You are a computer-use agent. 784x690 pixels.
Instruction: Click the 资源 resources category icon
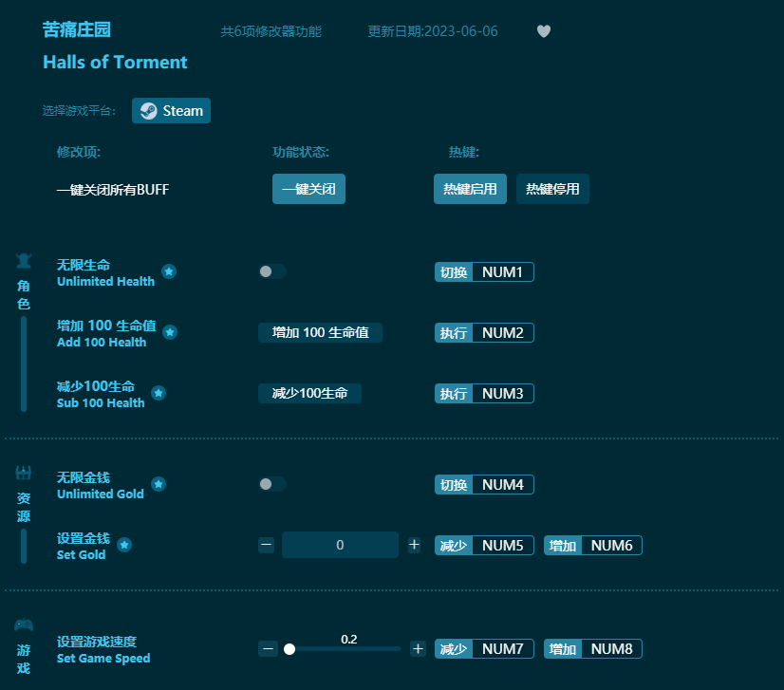pos(23,472)
